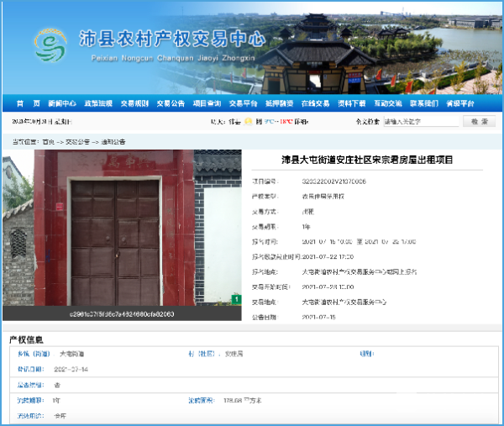Focus the keyword search input field

coord(421,122)
